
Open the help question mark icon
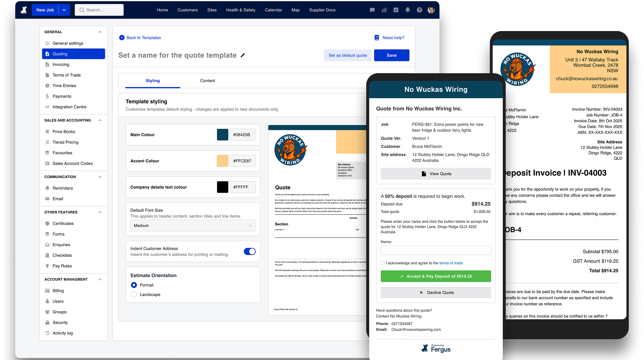419,10
